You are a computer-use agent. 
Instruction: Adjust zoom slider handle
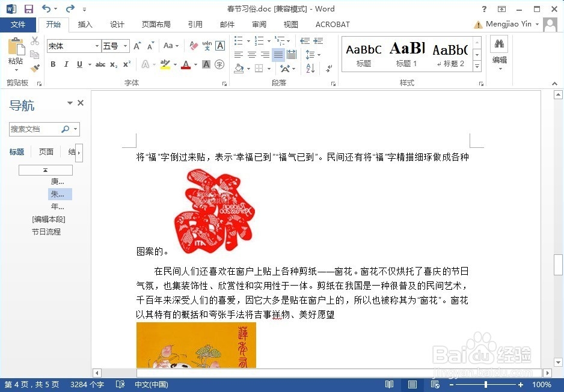click(x=485, y=384)
